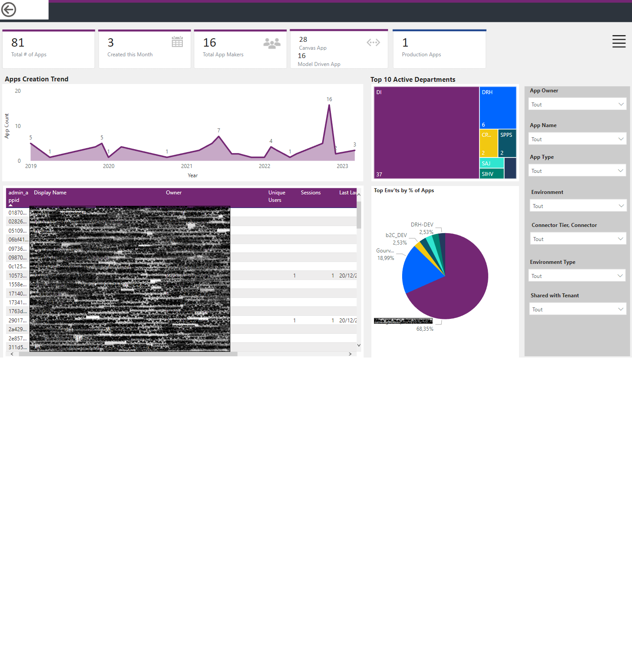Open the Connector Tier, Connector dropdown
Image resolution: width=632 pixels, height=672 pixels.
(578, 239)
